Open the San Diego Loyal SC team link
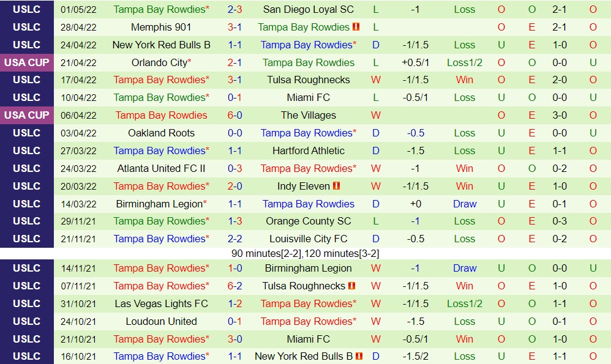 [x=308, y=9]
